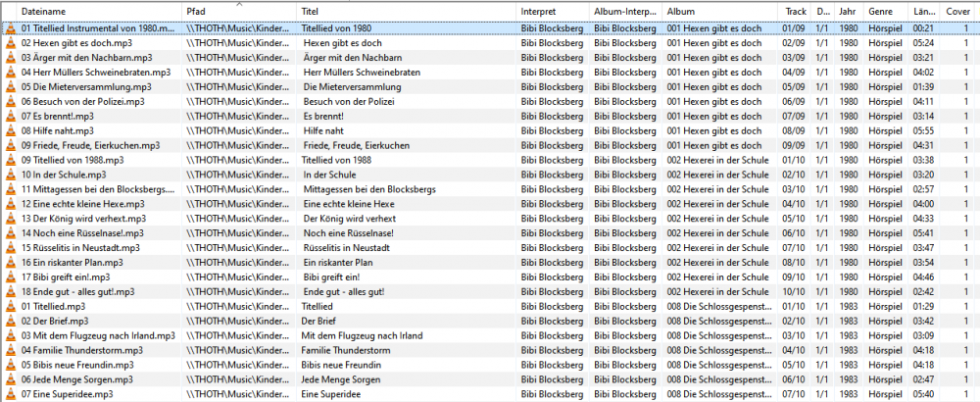Click length value 05:55
The height and width of the screenshot is (402, 980).
(923, 130)
